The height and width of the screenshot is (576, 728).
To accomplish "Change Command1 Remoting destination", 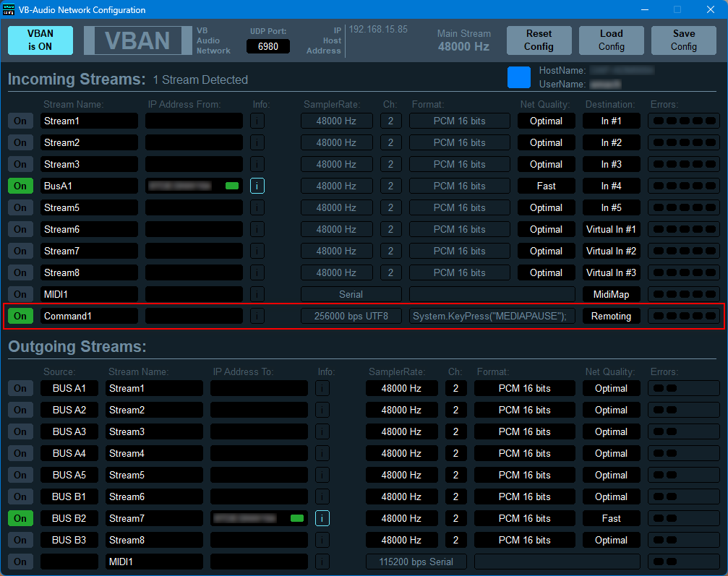I will (x=612, y=316).
